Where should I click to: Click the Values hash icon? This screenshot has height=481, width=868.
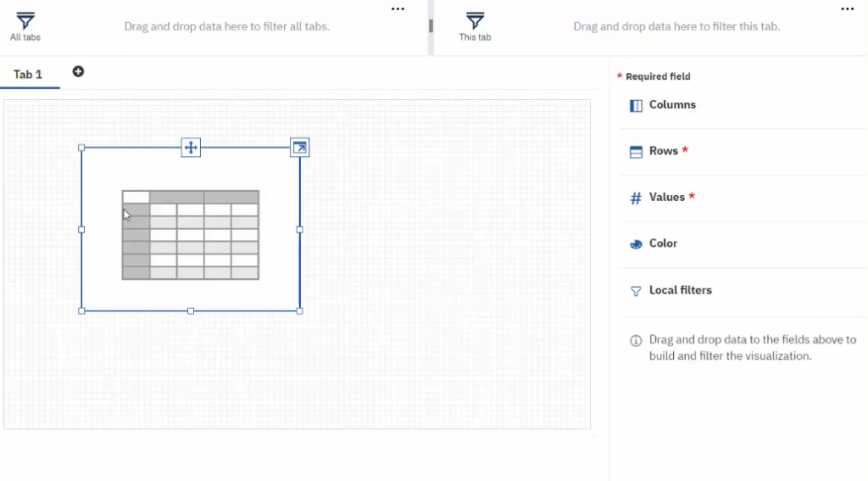pos(636,198)
